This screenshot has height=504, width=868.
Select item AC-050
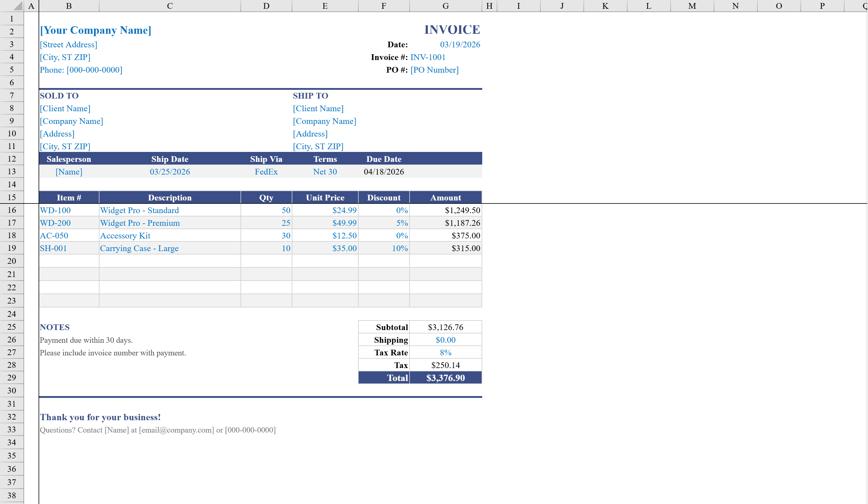pos(69,236)
